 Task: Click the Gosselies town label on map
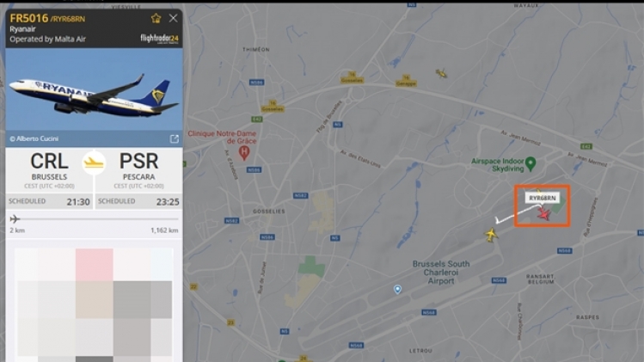(x=269, y=212)
